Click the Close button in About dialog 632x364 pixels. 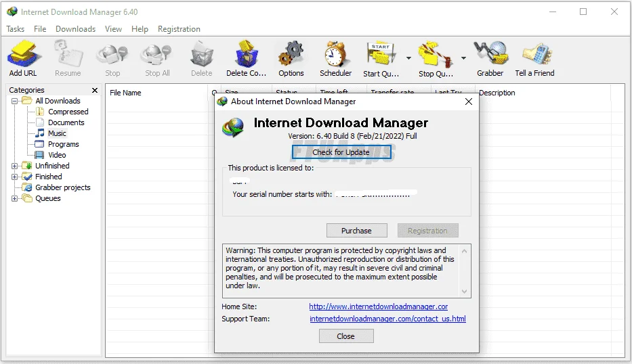[346, 336]
